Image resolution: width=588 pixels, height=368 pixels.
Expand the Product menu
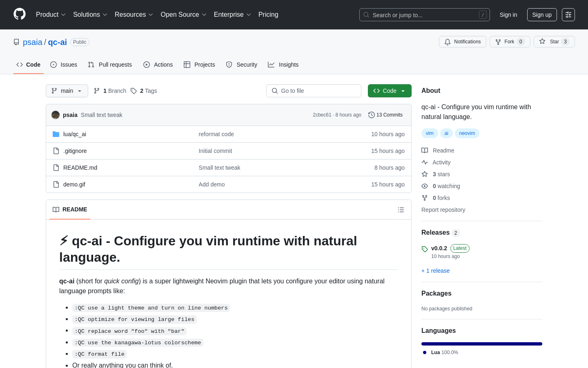click(51, 15)
